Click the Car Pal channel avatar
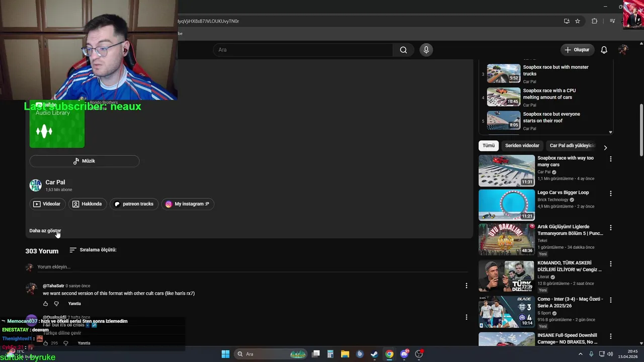This screenshot has width=644, height=362. [x=35, y=186]
